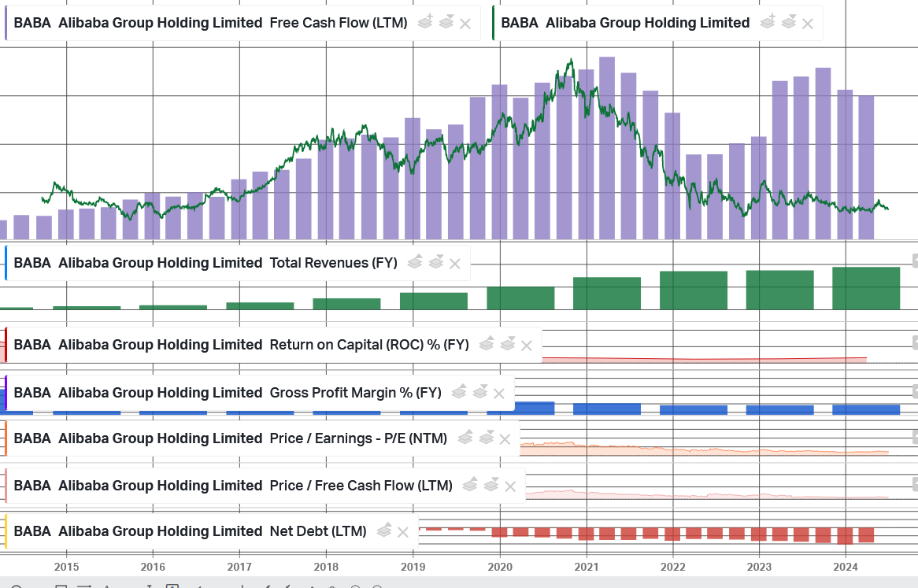Viewport: 918px width, 588px height.
Task: Remove the Net Debt (LTM) pane
Action: (x=403, y=532)
